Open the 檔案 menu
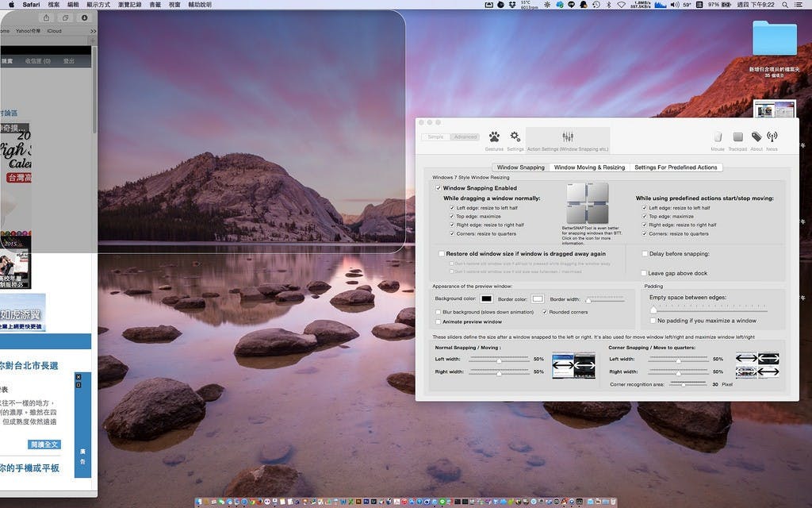The image size is (812, 508). [x=53, y=5]
